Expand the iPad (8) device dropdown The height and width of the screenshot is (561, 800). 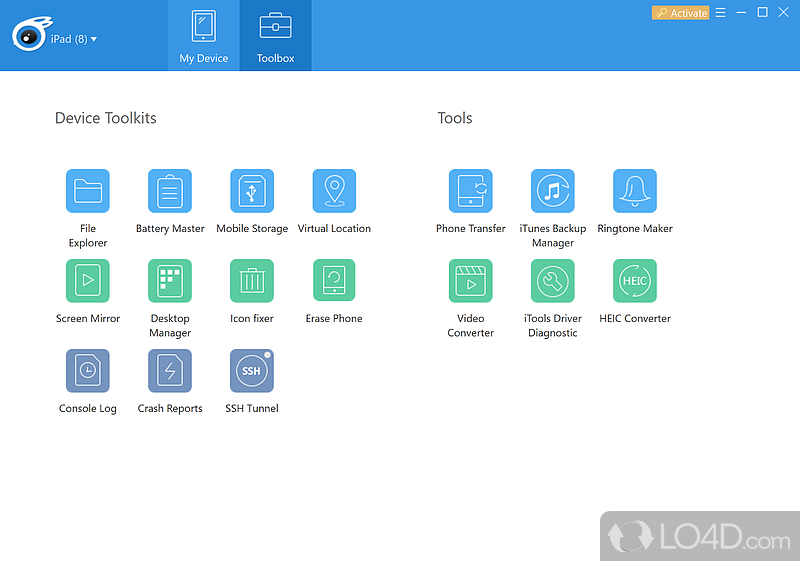click(x=74, y=39)
